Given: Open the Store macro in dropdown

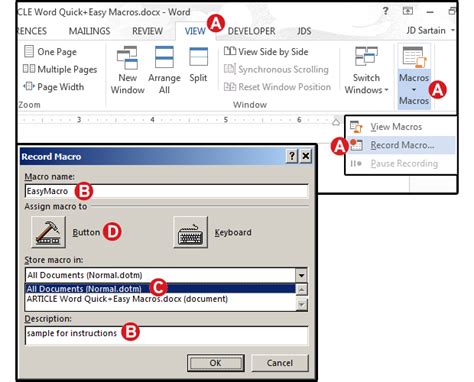Looking at the screenshot, I should [301, 275].
